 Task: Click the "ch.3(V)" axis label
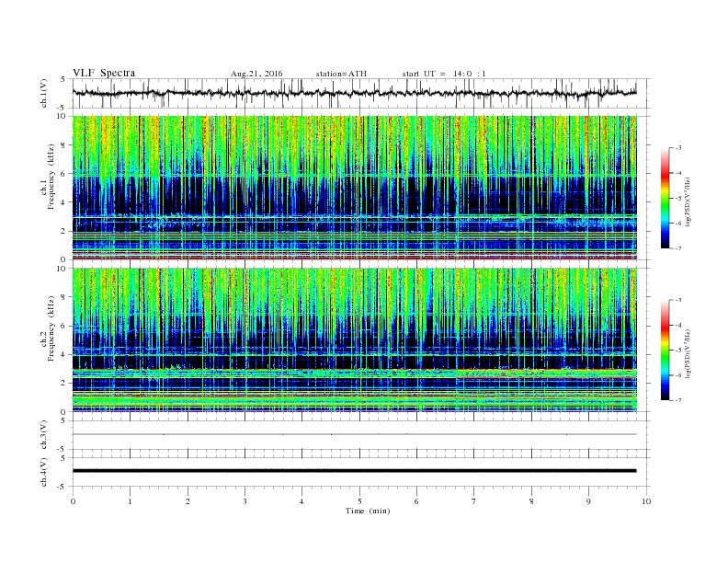click(44, 435)
